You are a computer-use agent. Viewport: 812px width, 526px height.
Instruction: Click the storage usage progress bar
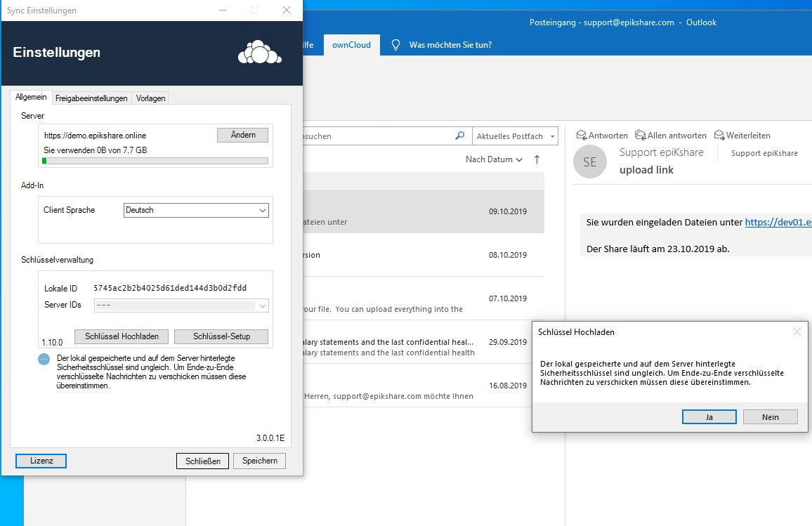(155, 161)
